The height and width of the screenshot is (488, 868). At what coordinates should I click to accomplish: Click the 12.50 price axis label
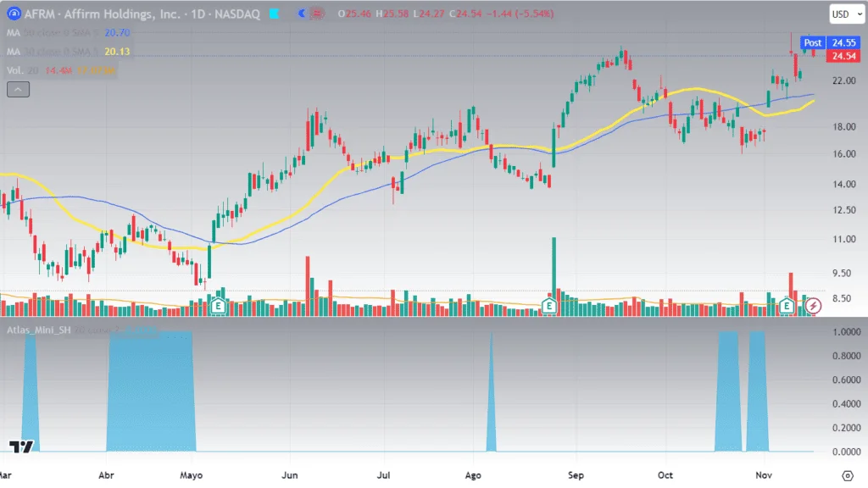(843, 210)
